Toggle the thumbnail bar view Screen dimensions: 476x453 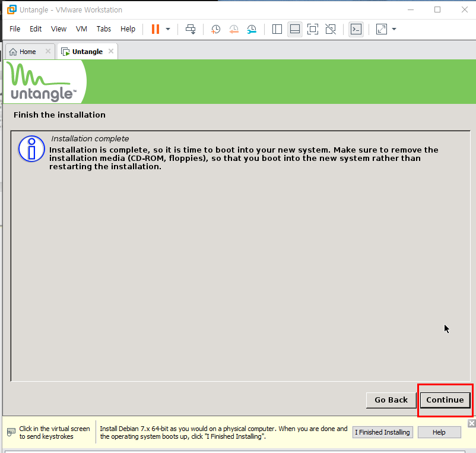point(295,29)
